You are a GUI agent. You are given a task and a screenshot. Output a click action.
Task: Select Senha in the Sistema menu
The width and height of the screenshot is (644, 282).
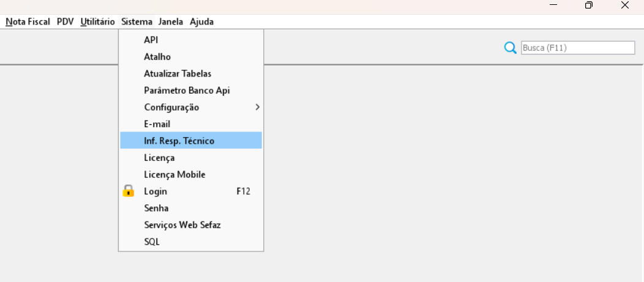(x=156, y=208)
